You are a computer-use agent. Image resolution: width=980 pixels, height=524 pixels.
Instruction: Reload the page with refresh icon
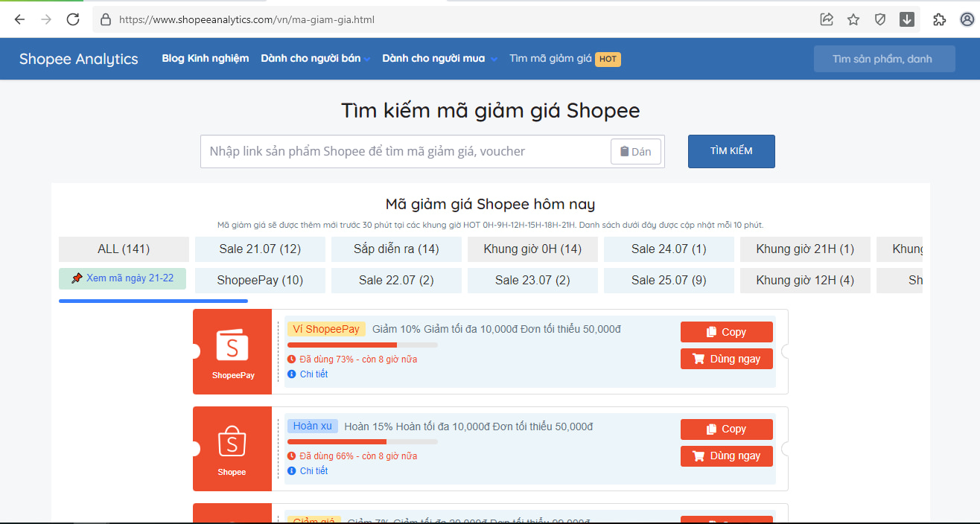73,19
